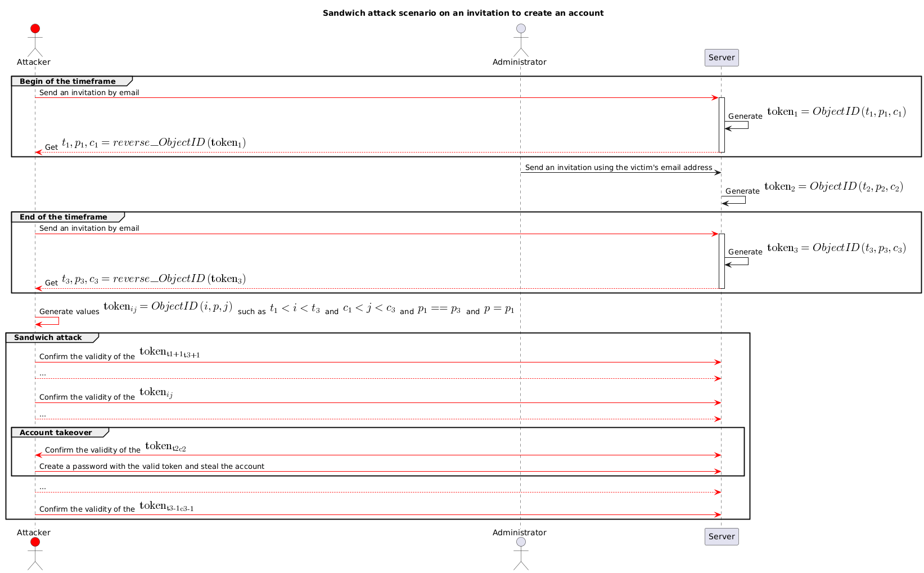
Task: Click 'Send an invitation by email' in Begin timeframe
Action: (x=89, y=92)
